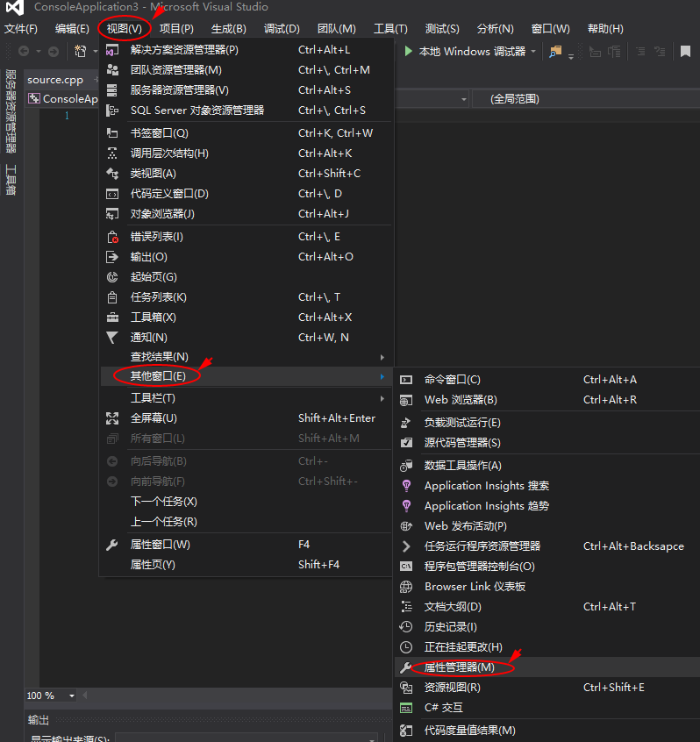
Task: Click the C# Interactive (C# 交互) icon
Action: (x=406, y=708)
